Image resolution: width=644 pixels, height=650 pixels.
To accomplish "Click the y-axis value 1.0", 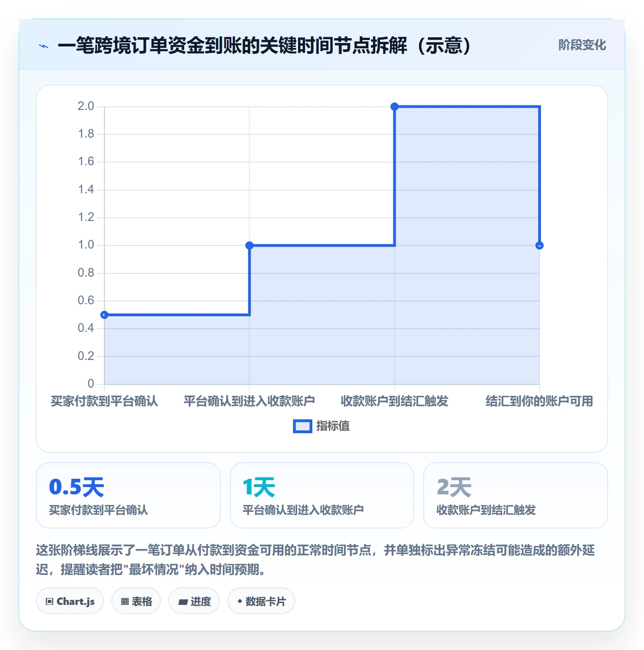I will click(86, 245).
